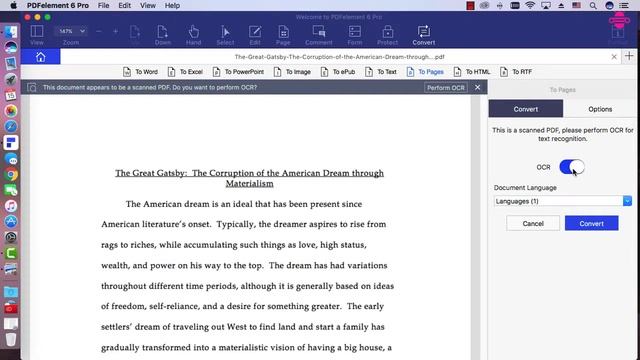Viewport: 640px width, 360px height.
Task: Convert document To PowerPoint
Action: (x=238, y=72)
